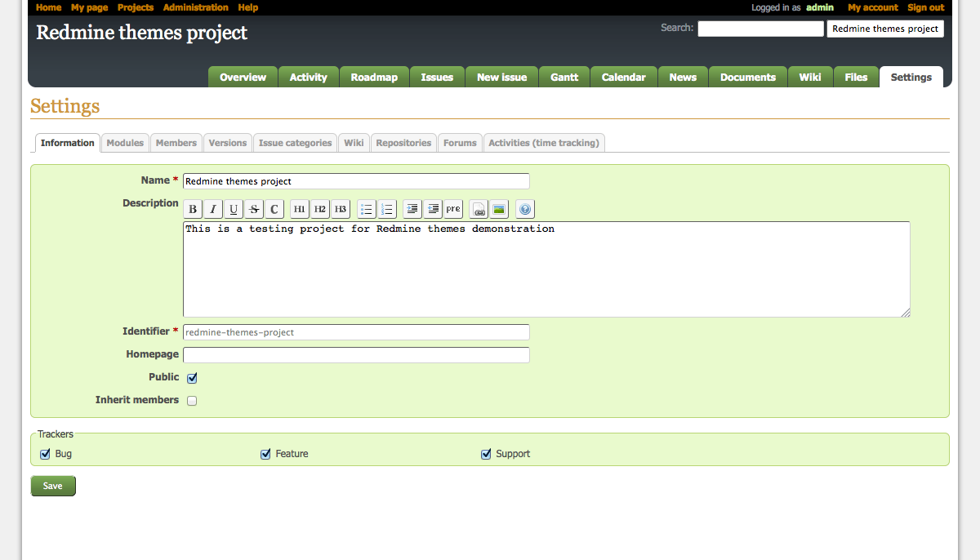Image resolution: width=980 pixels, height=560 pixels.
Task: Click the Sign out link
Action: pyautogui.click(x=926, y=7)
